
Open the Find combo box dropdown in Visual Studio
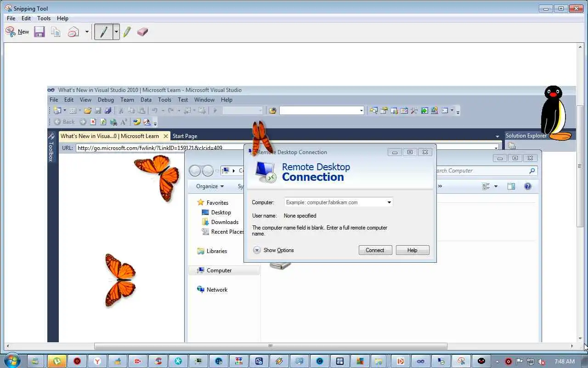tap(362, 110)
